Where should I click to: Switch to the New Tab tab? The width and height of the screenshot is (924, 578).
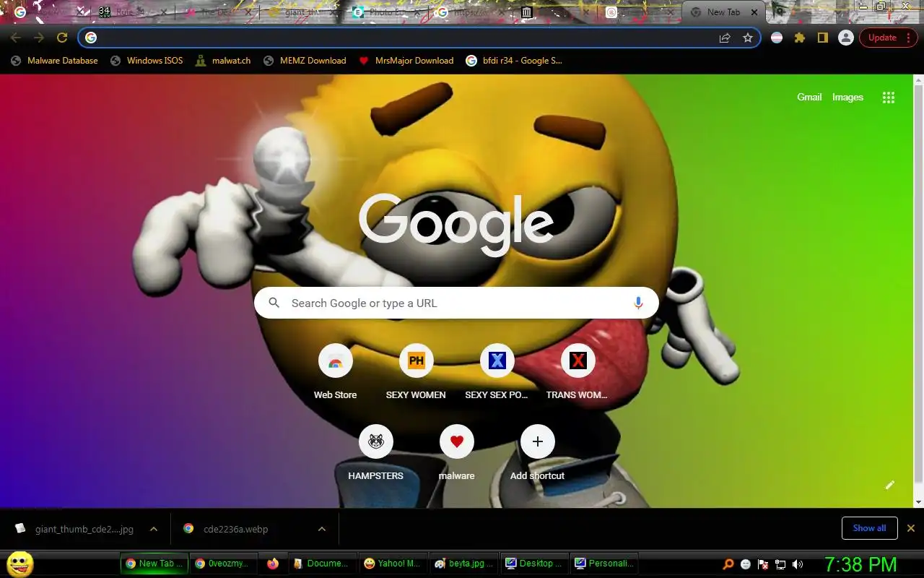coord(723,12)
